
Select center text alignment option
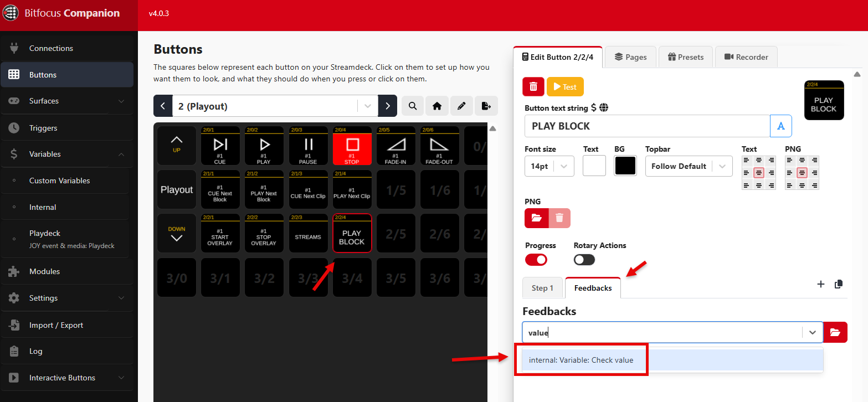coord(759,173)
